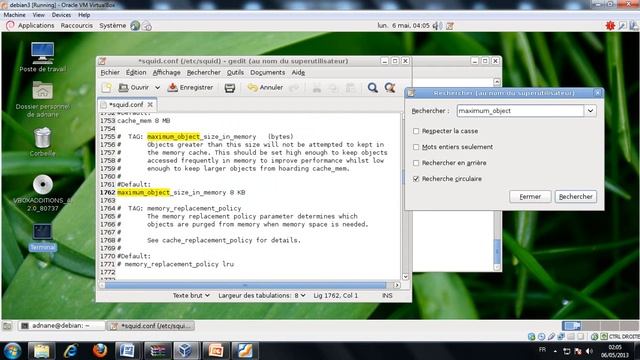Open the VirtualBox Machine menu

(x=15, y=15)
